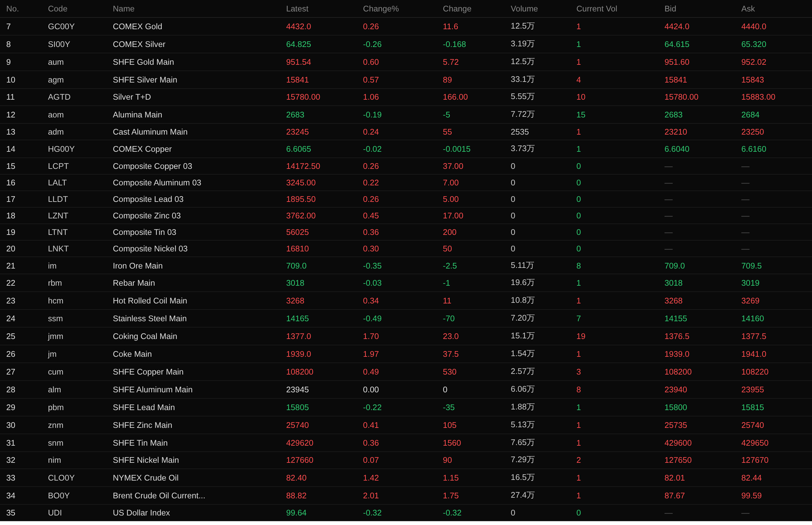Select Composite Zinc 03 row
Image resolution: width=812 pixels, height=525 pixels.
point(406,216)
